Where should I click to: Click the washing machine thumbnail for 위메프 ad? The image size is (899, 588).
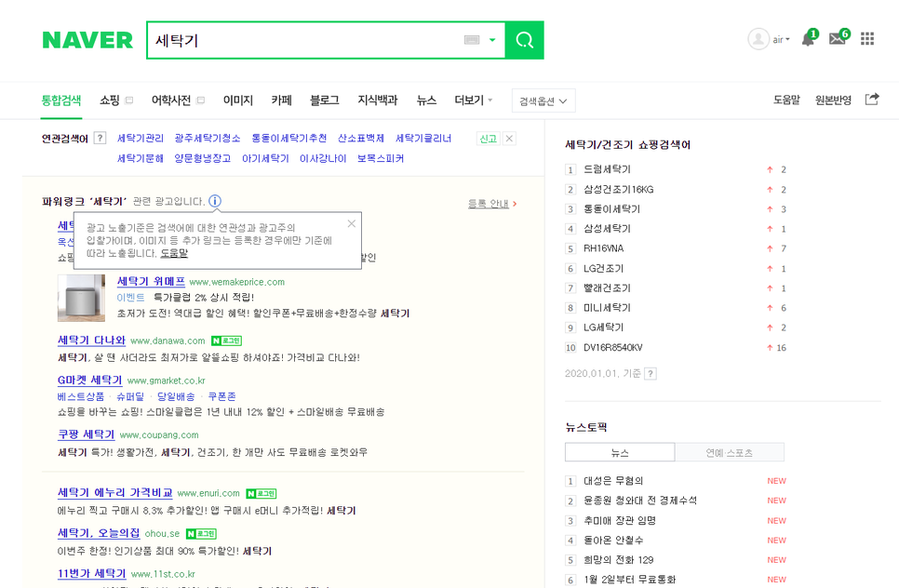tap(81, 298)
